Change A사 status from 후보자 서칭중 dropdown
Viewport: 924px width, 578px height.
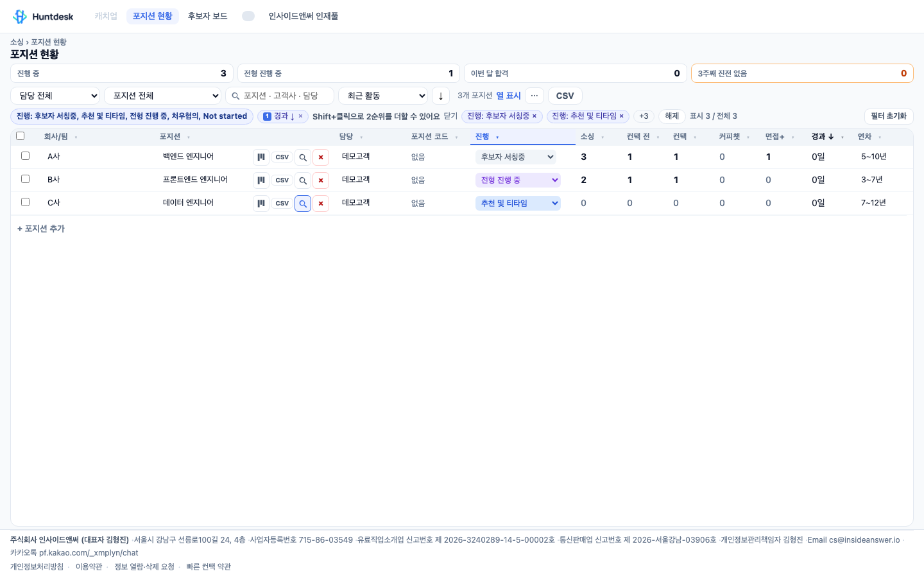tap(516, 157)
